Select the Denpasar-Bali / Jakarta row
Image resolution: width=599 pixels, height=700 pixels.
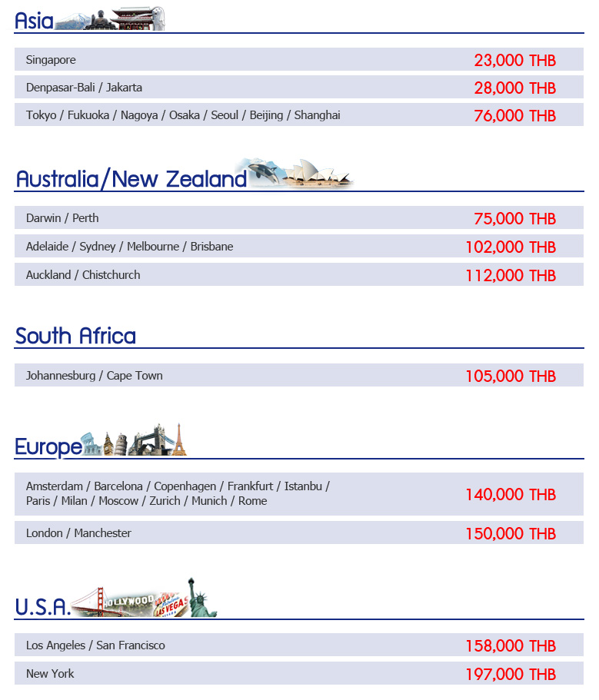click(x=298, y=88)
